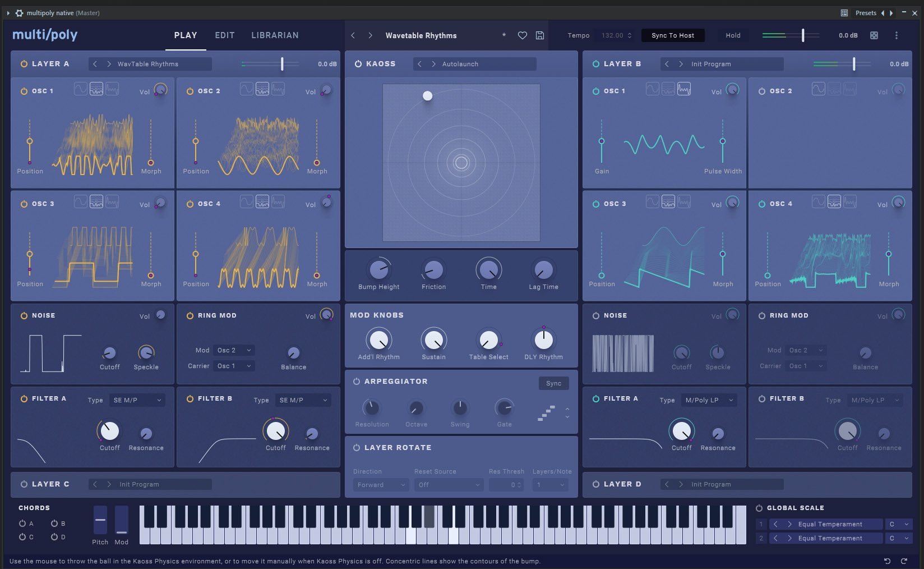Screen dimensions: 924x569
Task: Click the Wavetable Rhythms preset name
Action: [x=421, y=35]
